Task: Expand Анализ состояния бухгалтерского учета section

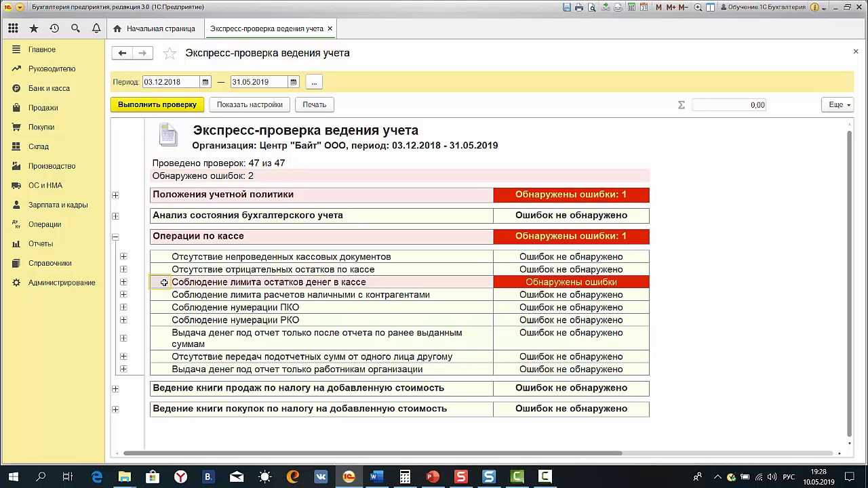Action: 115,216
